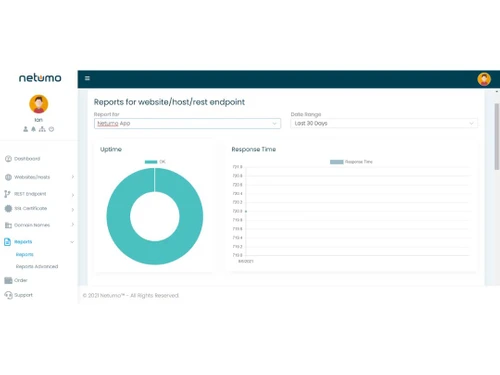This screenshot has height=375, width=500.
Task: Click the data point on Response Time chart
Action: point(246,211)
